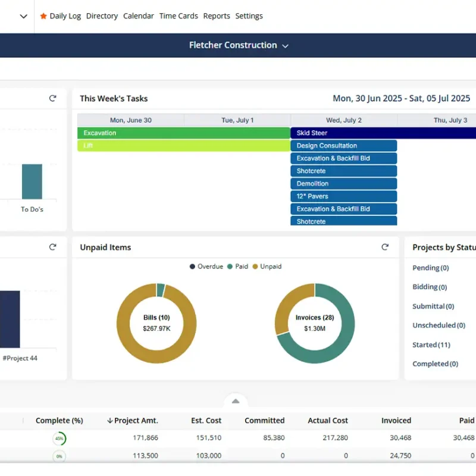Select Mon, June 30 column header
This screenshot has height=476, width=476.
click(130, 120)
